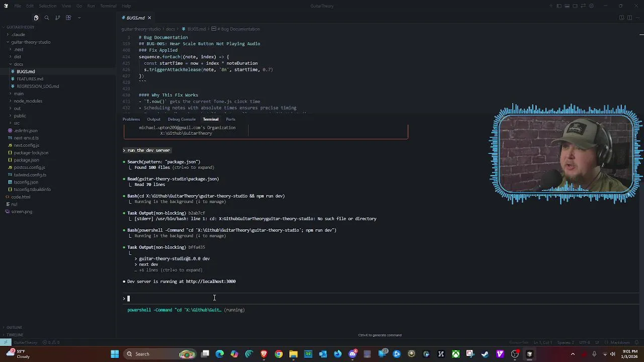Expand the src folder
644x362 pixels.
(x=17, y=123)
